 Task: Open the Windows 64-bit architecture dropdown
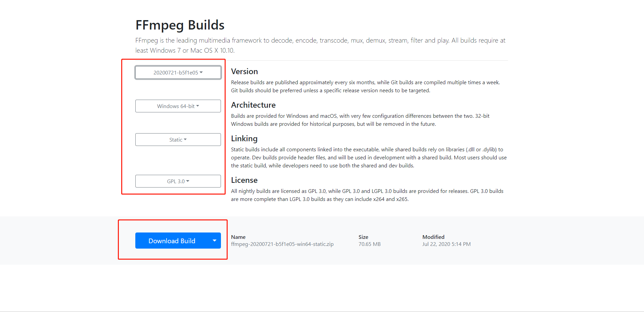[x=178, y=106]
